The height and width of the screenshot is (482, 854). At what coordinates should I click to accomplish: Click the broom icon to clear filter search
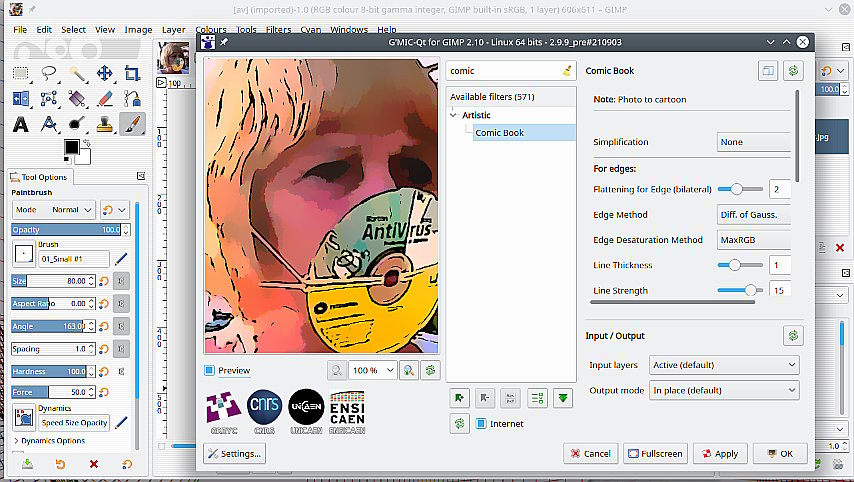coord(567,71)
